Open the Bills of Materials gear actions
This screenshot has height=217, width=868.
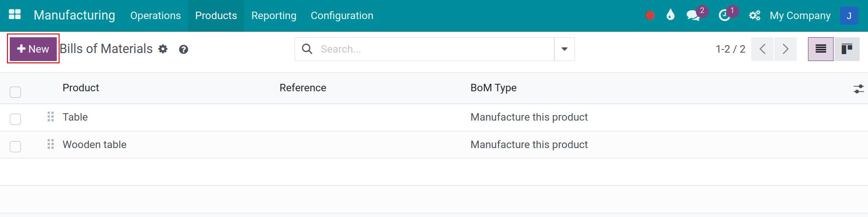click(163, 49)
